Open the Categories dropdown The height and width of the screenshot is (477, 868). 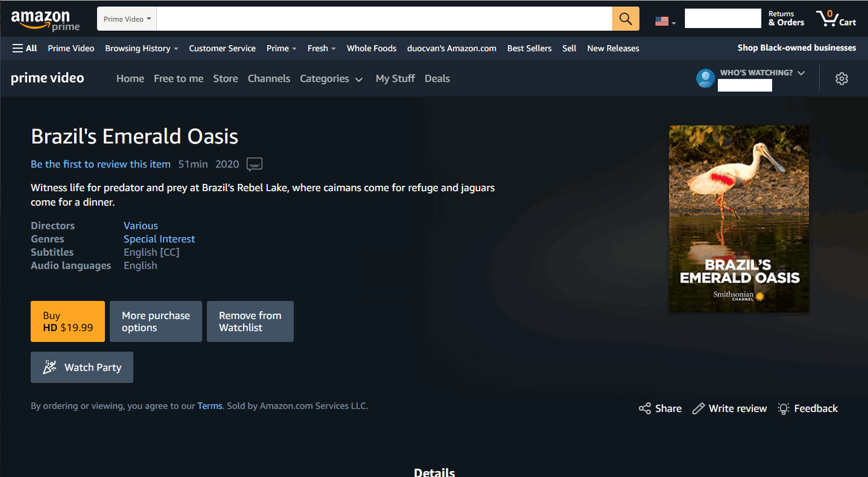point(331,79)
